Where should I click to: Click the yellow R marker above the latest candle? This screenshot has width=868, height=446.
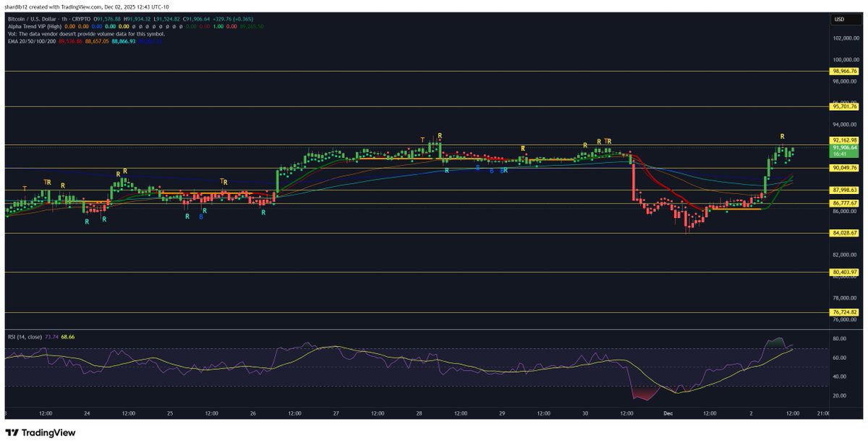pos(781,135)
